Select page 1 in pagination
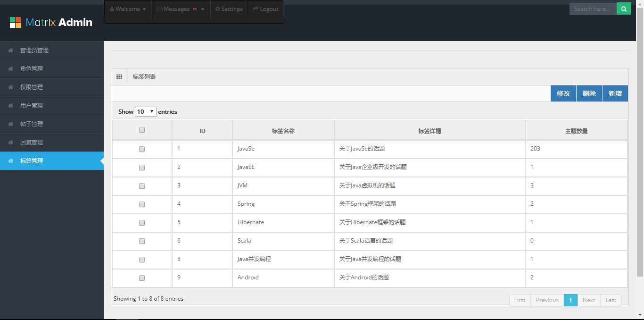Viewport: 644px width, 320px height. pyautogui.click(x=570, y=300)
